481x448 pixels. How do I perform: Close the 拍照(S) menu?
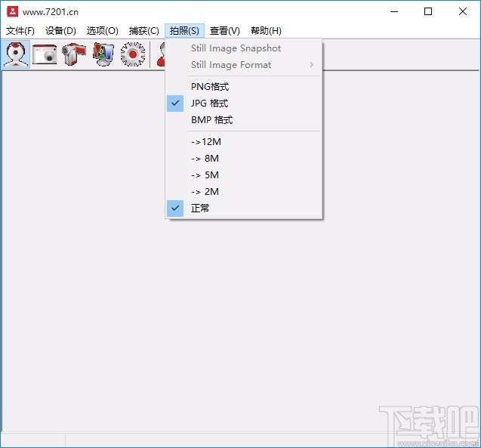(184, 31)
